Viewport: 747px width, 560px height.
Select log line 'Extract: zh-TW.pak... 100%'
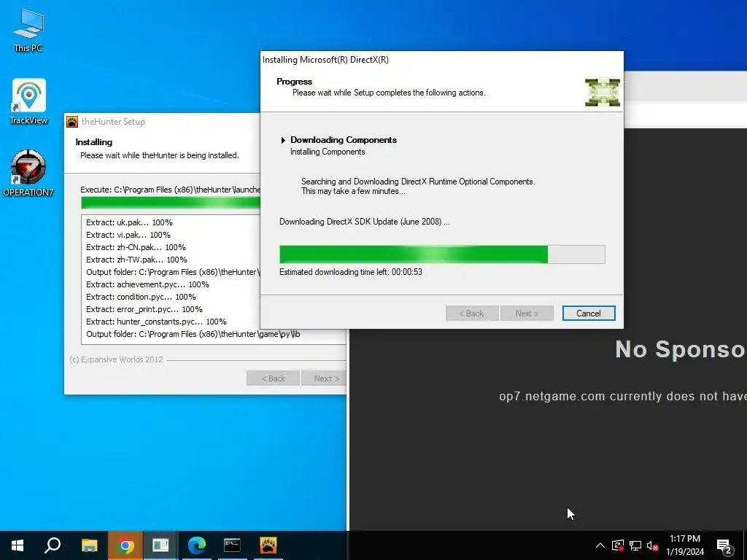pos(136,260)
